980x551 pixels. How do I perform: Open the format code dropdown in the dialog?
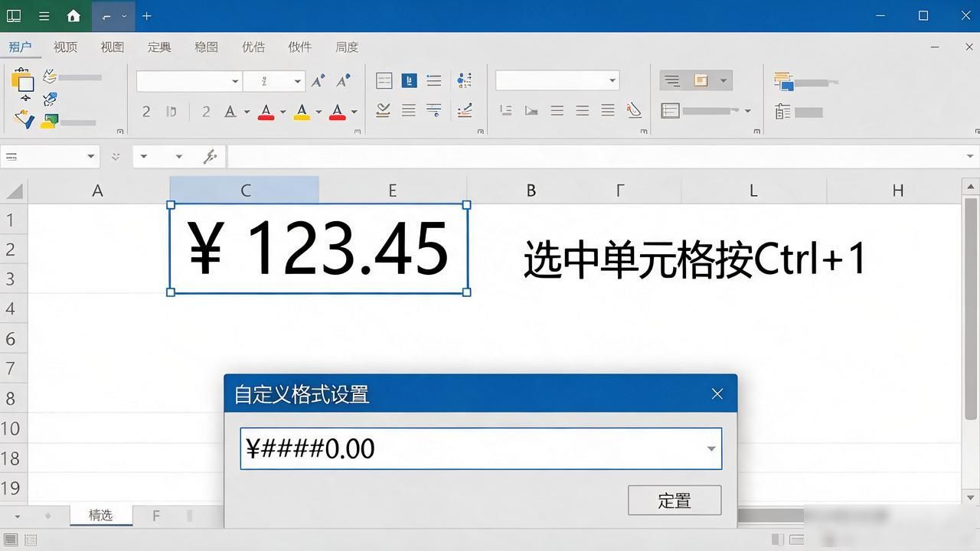pos(711,449)
